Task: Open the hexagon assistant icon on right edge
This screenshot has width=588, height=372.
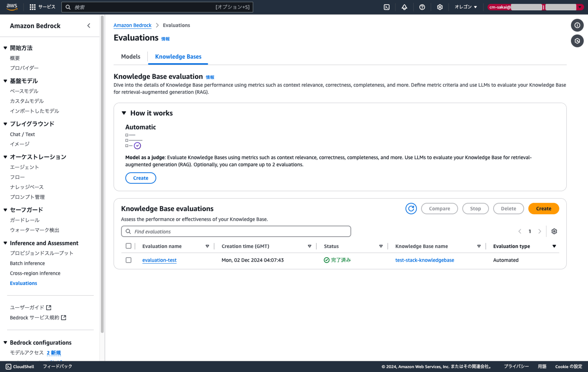Action: click(x=577, y=41)
